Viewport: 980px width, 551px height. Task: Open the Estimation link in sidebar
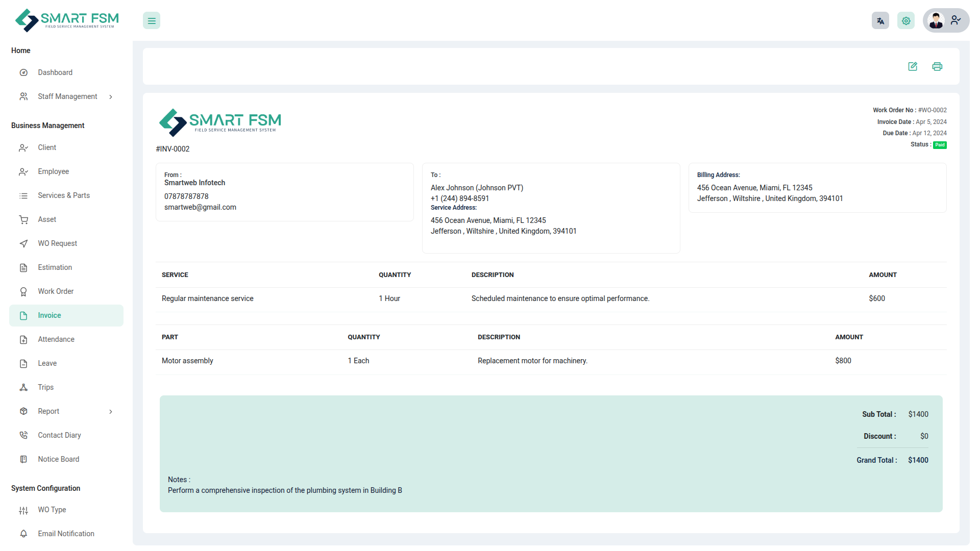(x=55, y=267)
